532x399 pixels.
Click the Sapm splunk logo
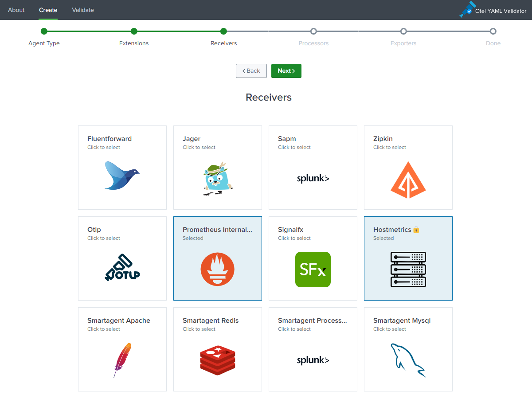(313, 179)
